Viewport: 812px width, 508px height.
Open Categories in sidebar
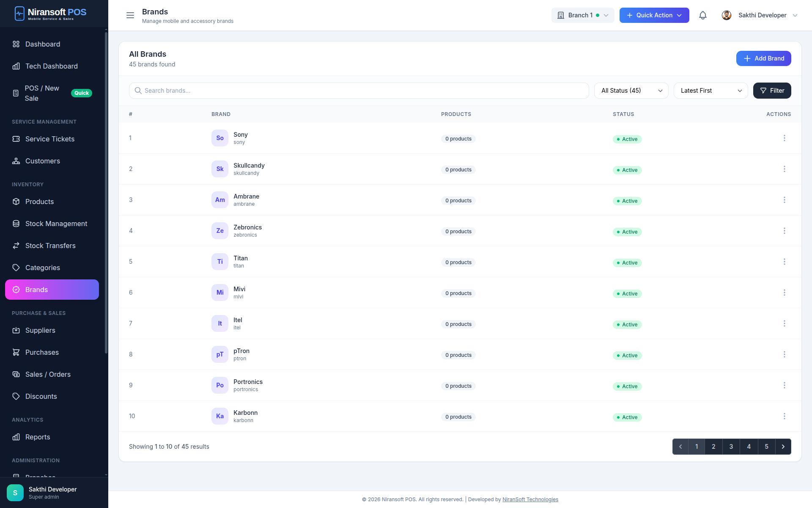(43, 268)
